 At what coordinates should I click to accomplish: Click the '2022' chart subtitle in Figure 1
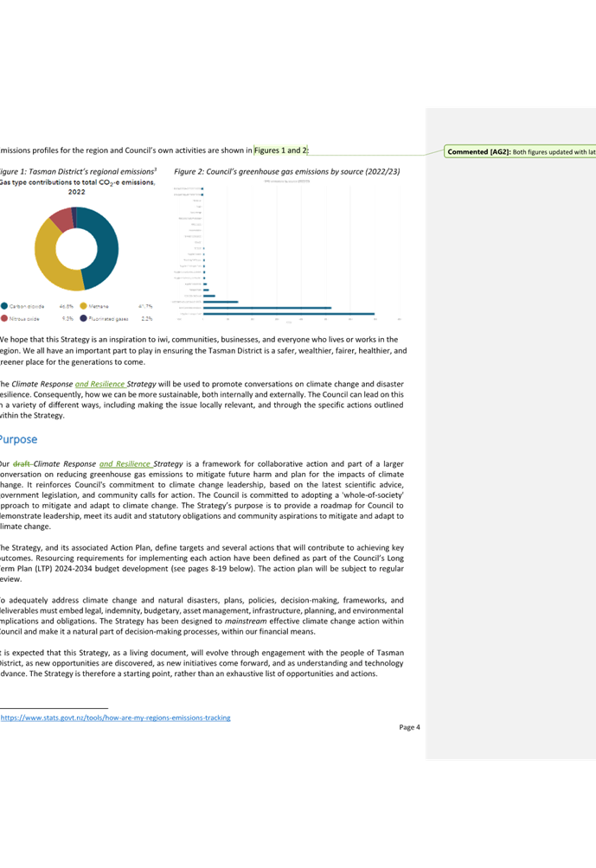pyautogui.click(x=76, y=192)
